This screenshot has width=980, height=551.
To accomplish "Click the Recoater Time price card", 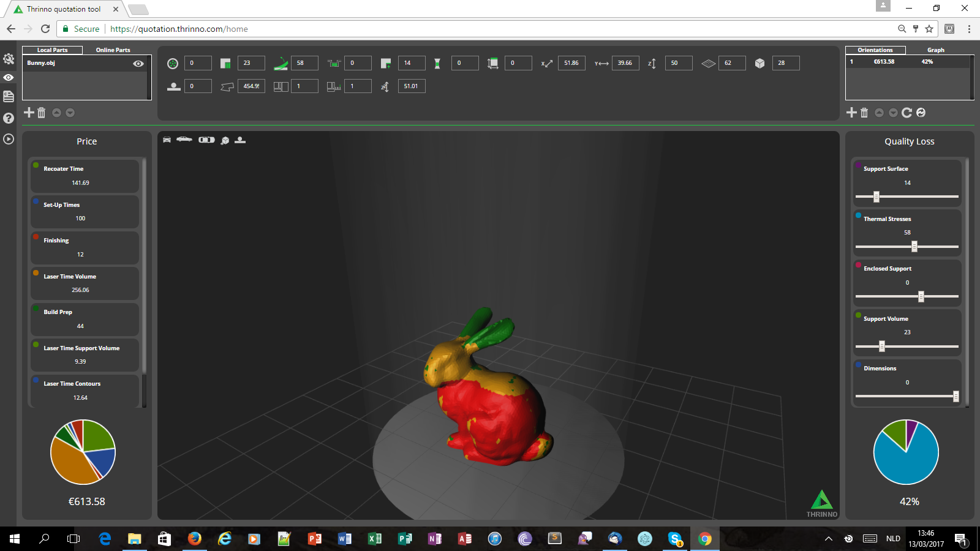I will pyautogui.click(x=85, y=176).
